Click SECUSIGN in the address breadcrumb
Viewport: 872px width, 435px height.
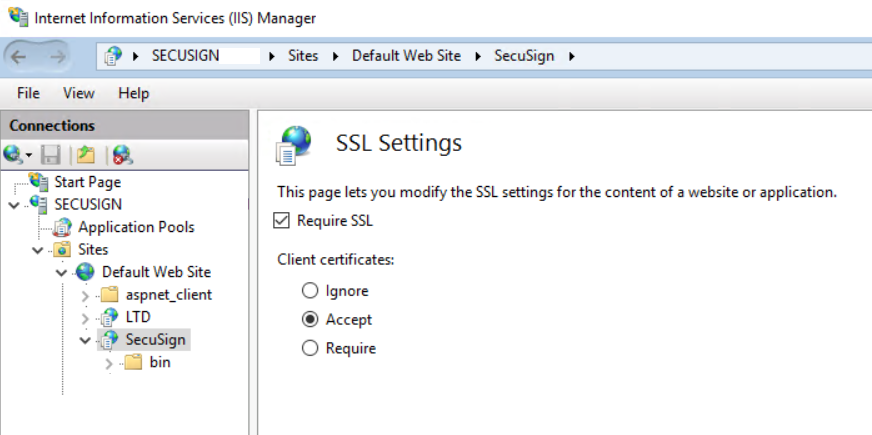pos(185,56)
